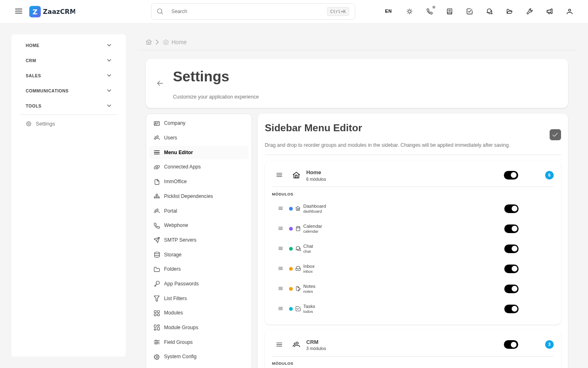The width and height of the screenshot is (588, 368).
Task: Toggle the Home group switch
Action: pos(511,175)
